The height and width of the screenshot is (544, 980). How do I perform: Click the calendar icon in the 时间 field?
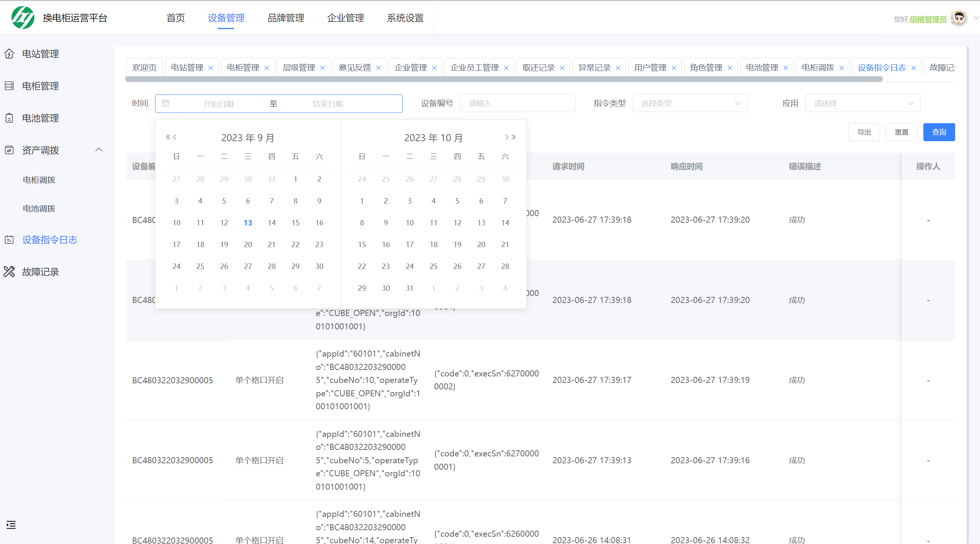(x=166, y=103)
